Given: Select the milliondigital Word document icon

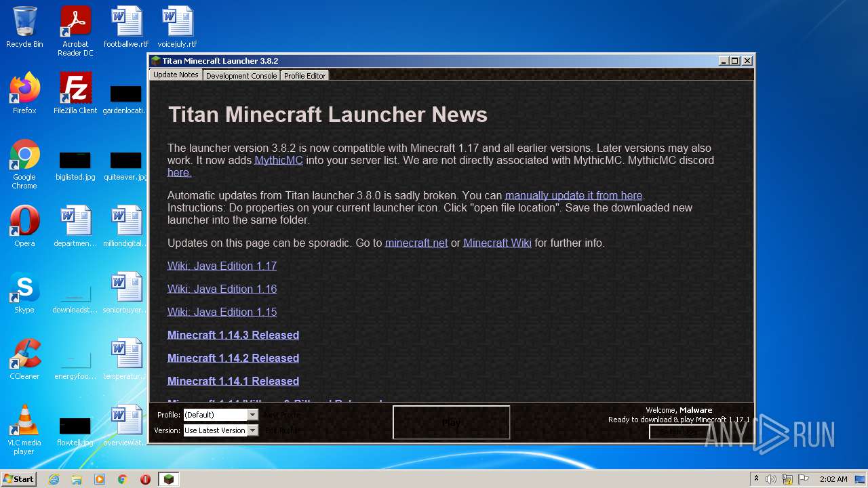Looking at the screenshot, I should [x=126, y=226].
